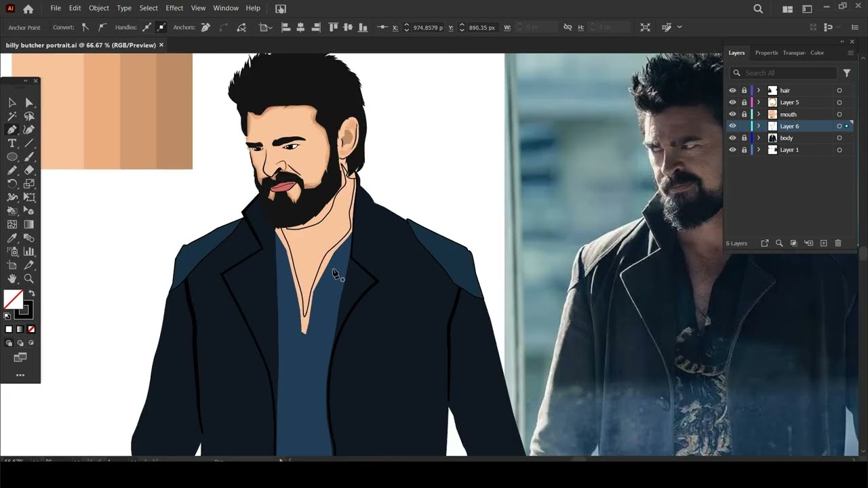Select the Scale tool
The height and width of the screenshot is (488, 868).
[29, 184]
